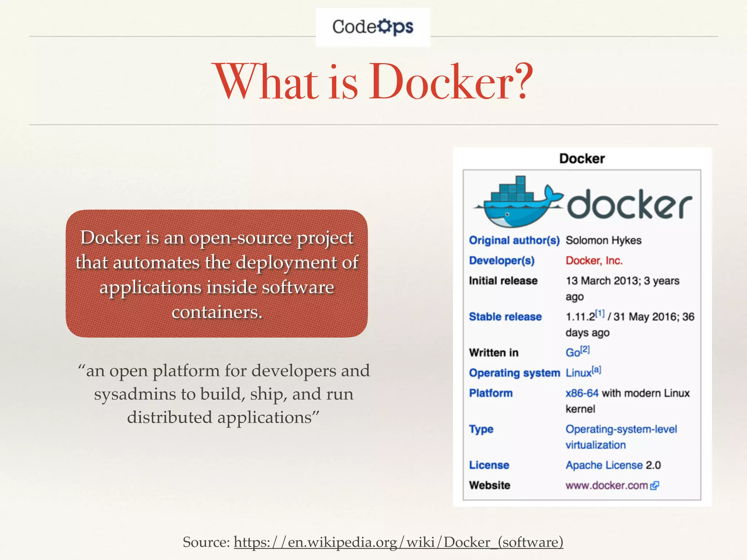Follow the Solomon Hykes Original author(s) label
Screen dimensions: 747x560
point(514,240)
